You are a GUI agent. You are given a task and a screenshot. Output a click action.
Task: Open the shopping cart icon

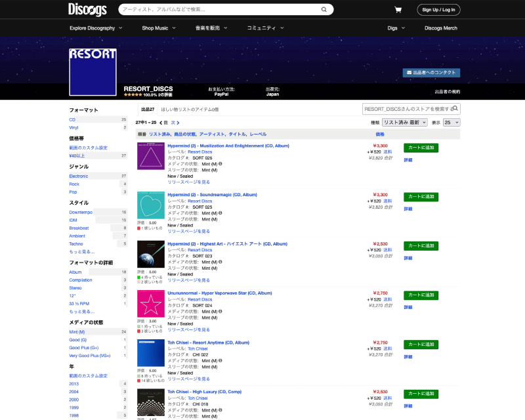(x=398, y=9)
